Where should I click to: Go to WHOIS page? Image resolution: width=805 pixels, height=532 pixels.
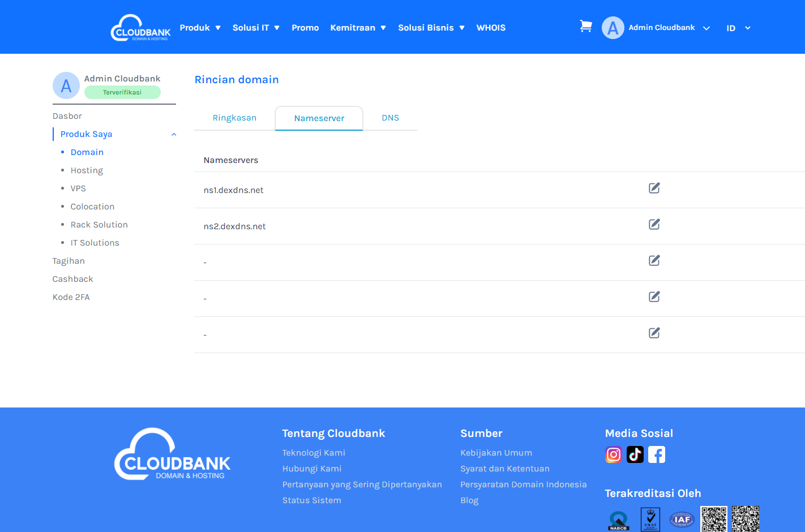pyautogui.click(x=491, y=28)
